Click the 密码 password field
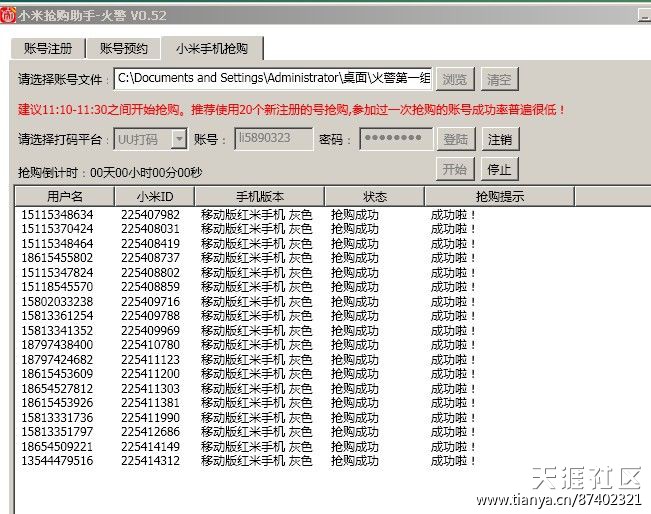Image resolution: width=651 pixels, height=514 pixels. [396, 138]
